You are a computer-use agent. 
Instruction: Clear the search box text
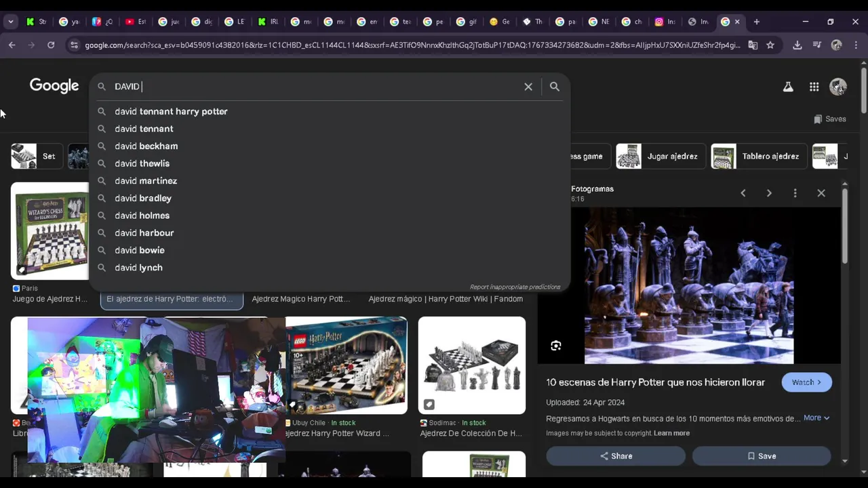pos(528,87)
